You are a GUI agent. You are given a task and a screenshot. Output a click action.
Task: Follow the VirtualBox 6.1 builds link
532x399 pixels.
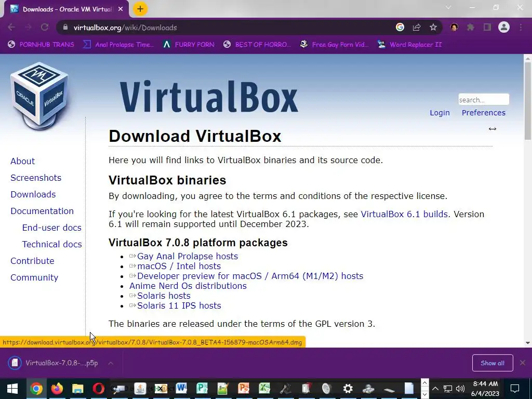(404, 214)
